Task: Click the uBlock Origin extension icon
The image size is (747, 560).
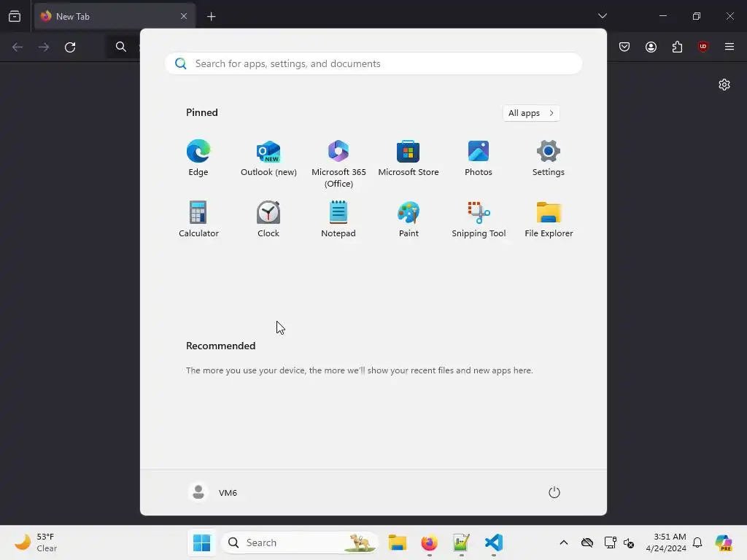Action: pos(703,47)
